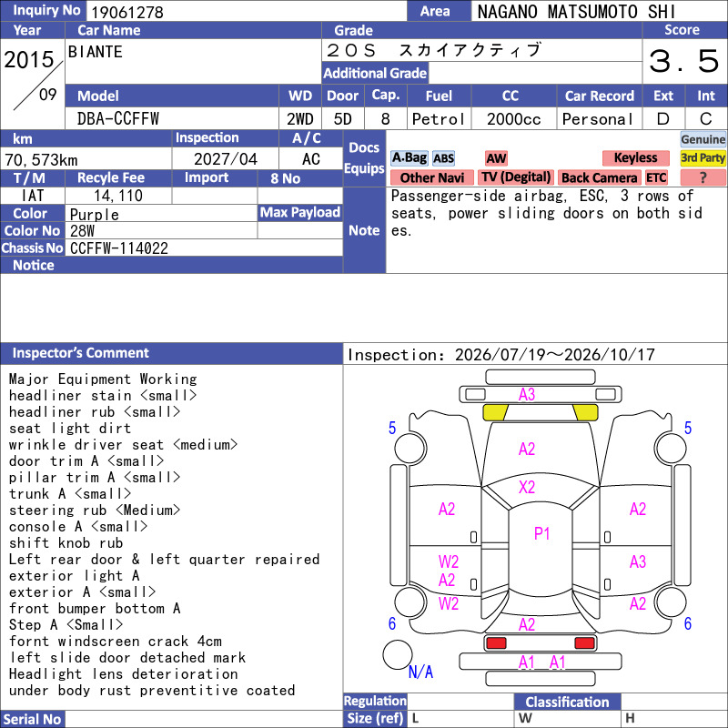
Task: Click the Genuine legend label
Action: pos(703,139)
